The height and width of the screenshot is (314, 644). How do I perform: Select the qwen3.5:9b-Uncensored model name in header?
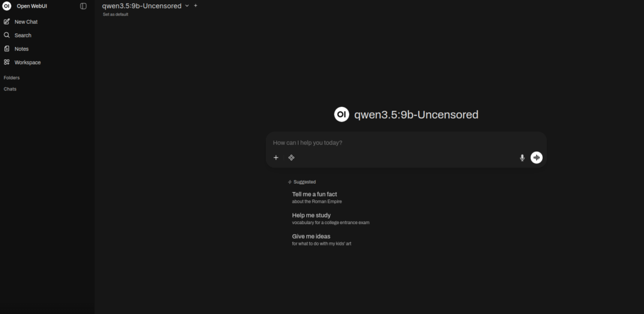142,6
